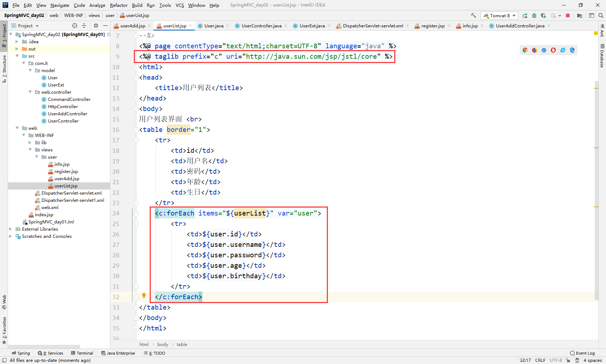Click the body breadcrumb below the editor
606x364 pixels.
coord(163,345)
